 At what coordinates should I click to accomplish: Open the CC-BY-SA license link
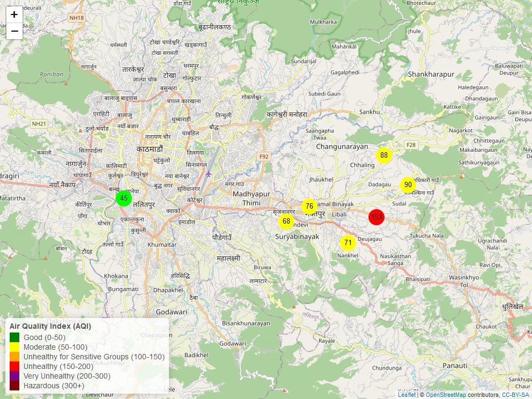click(515, 395)
